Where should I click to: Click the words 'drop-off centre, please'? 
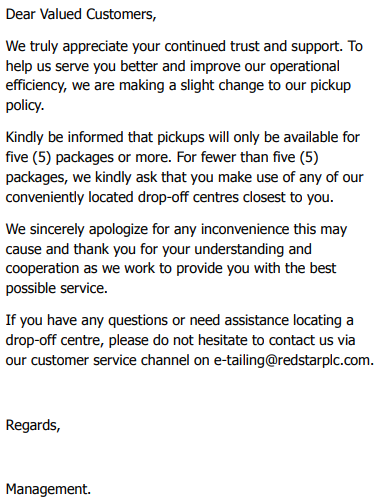(x=77, y=341)
